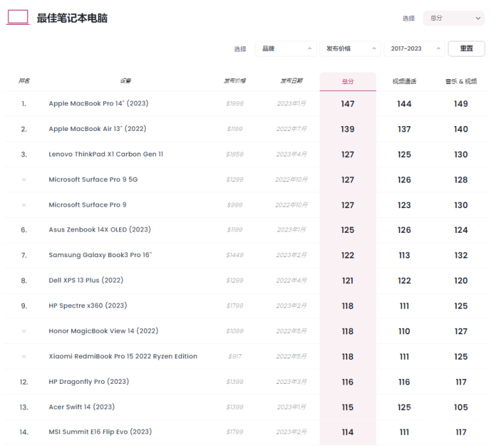This screenshot has width=496, height=448.
Task: Click rank number 6. for Asus Zenbook
Action: click(24, 230)
